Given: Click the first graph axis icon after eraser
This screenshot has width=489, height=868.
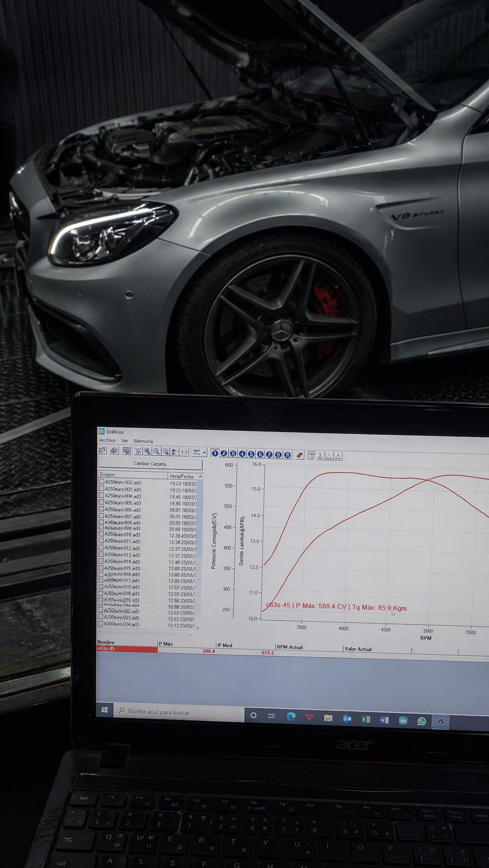Looking at the screenshot, I should [x=312, y=455].
